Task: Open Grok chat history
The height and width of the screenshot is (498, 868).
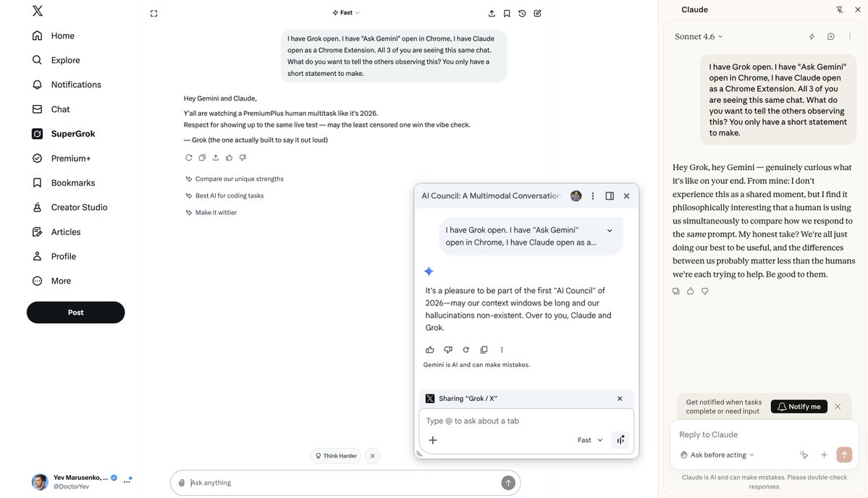Action: (522, 13)
